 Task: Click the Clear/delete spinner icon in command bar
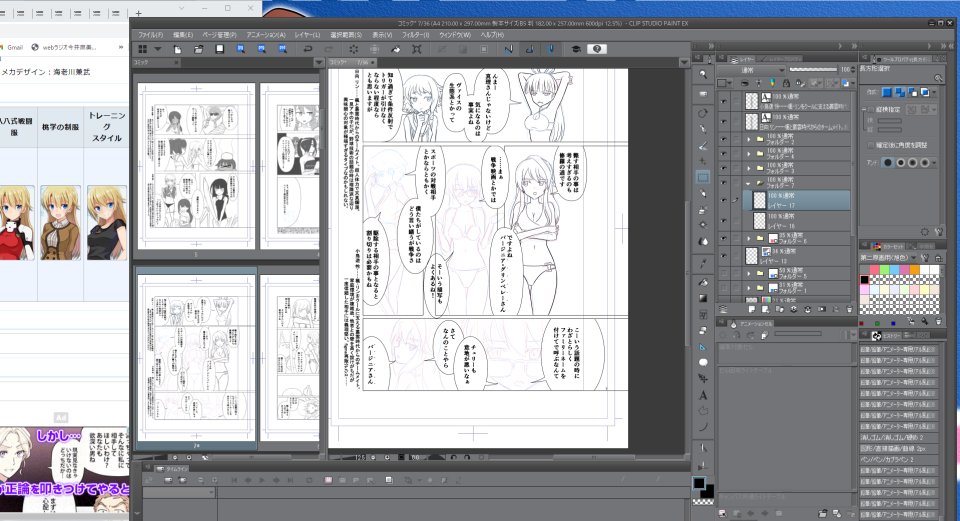[x=353, y=49]
